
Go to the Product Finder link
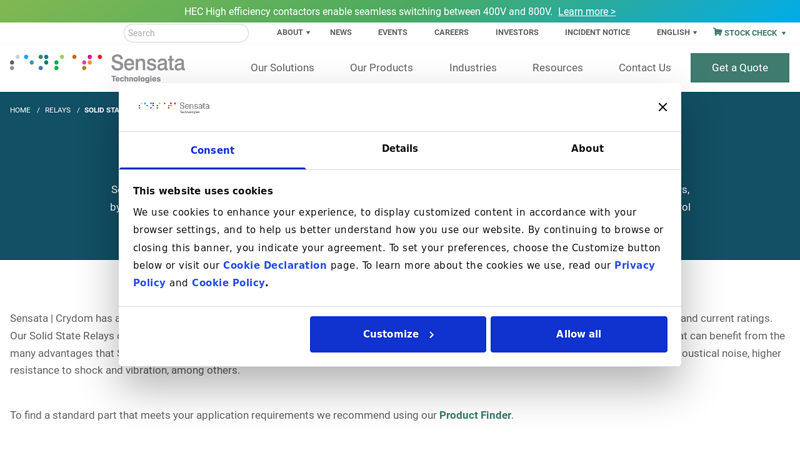(x=475, y=415)
